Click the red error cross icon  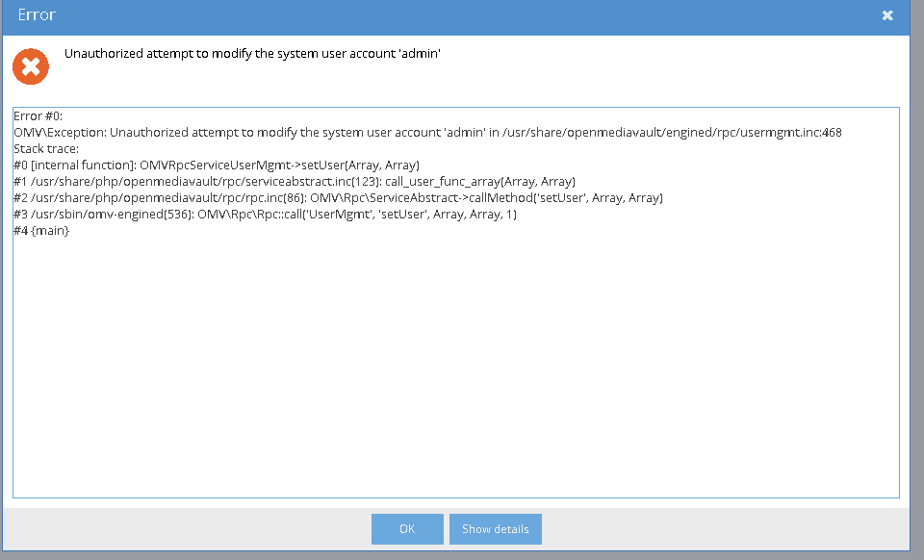click(31, 66)
